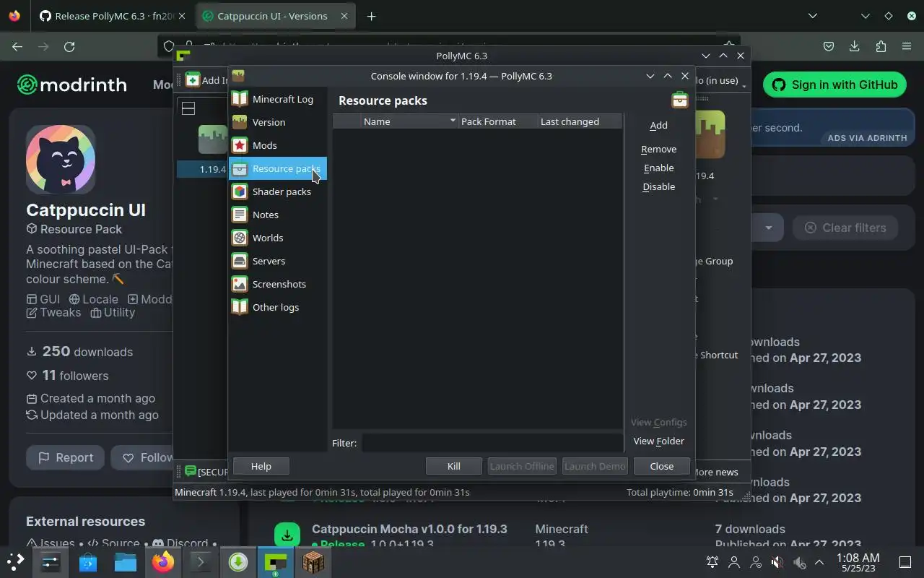The image size is (924, 578).
Task: Expand the system tray hidden icons arrow
Action: point(819,562)
